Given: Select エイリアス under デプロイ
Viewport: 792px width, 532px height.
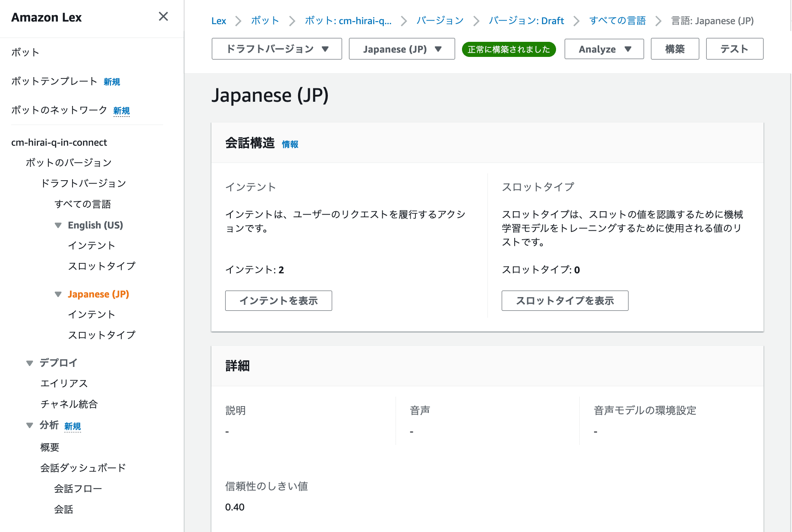Looking at the screenshot, I should click(x=63, y=383).
